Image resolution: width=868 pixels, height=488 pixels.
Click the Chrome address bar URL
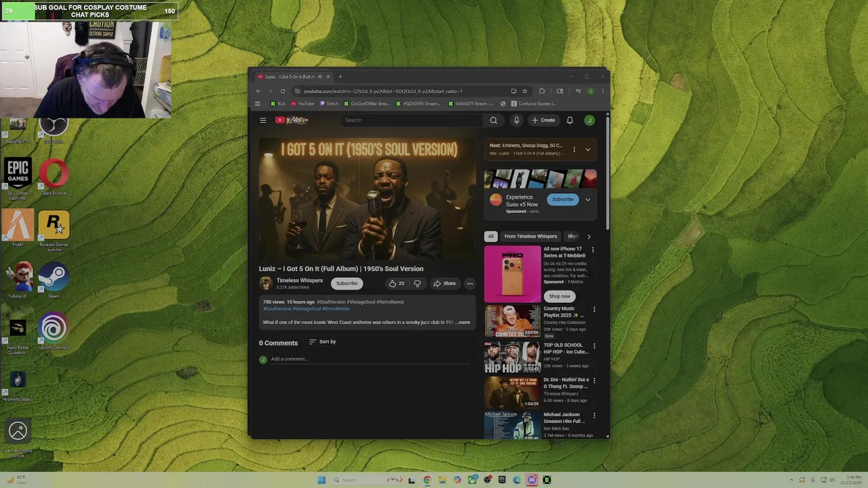tap(383, 91)
